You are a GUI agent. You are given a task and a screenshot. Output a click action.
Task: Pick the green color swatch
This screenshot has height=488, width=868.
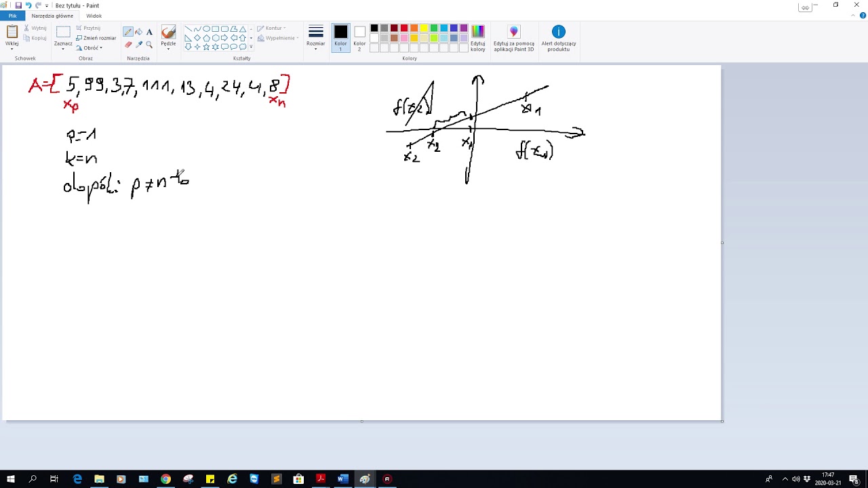434,28
